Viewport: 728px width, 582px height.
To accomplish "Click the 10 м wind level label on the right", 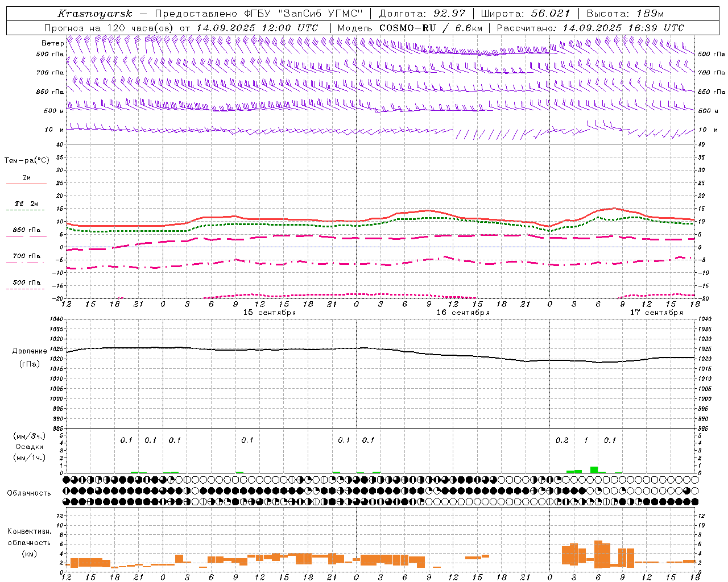I will pyautogui.click(x=709, y=130).
